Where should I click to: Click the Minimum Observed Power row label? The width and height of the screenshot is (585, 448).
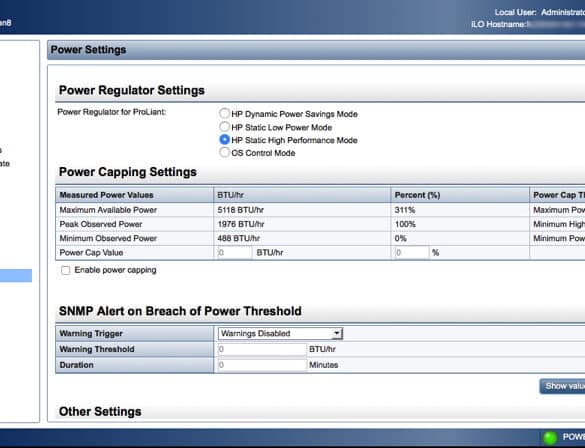[108, 238]
